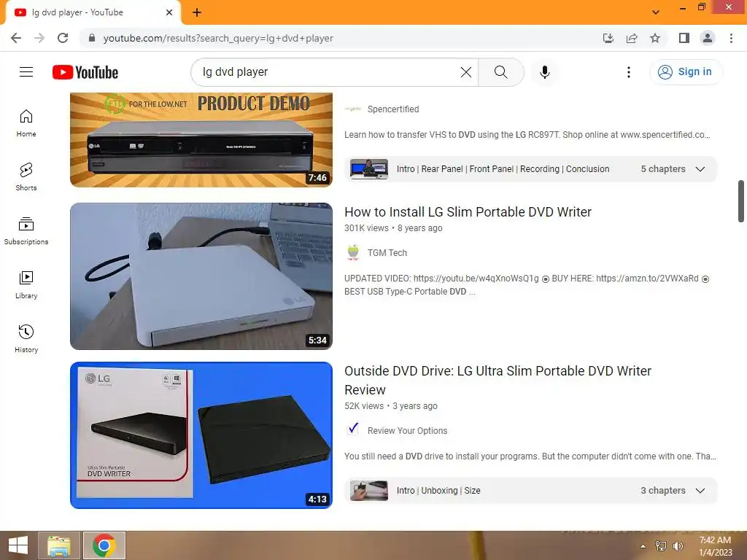Viewport: 747px width, 560px height.
Task: Start voice search with the microphone icon
Action: [544, 72]
